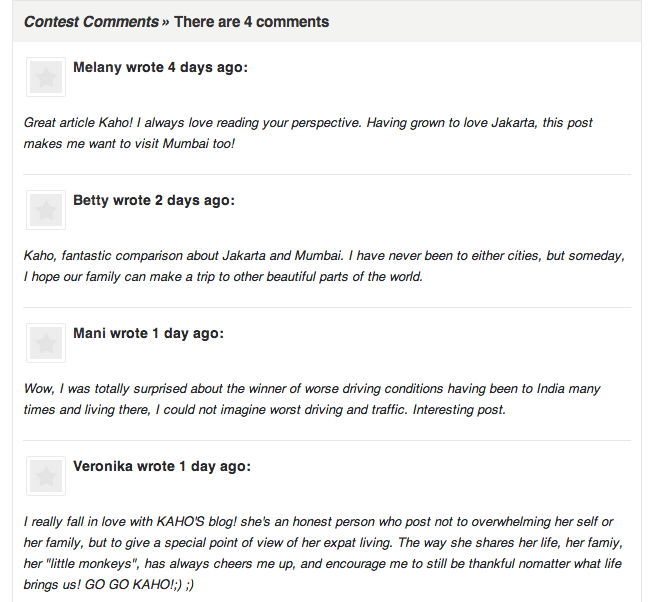The height and width of the screenshot is (602, 654).
Task: Click 'Melany wrote 4 days ago' header
Action: pos(161,67)
